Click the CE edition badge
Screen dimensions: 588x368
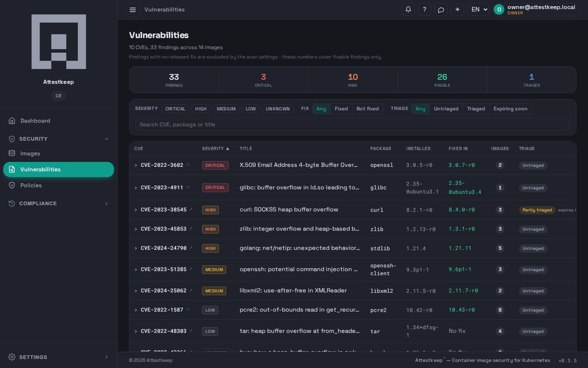coord(58,96)
